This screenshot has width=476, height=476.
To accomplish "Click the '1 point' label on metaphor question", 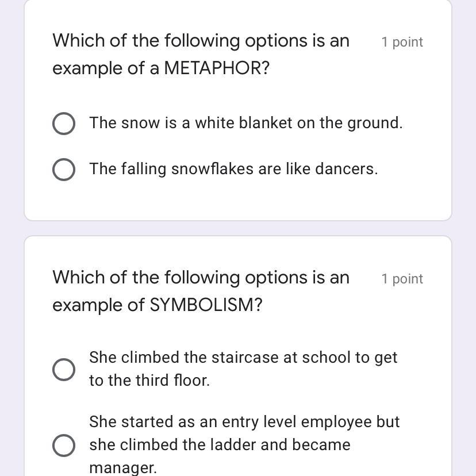I will point(402,42).
